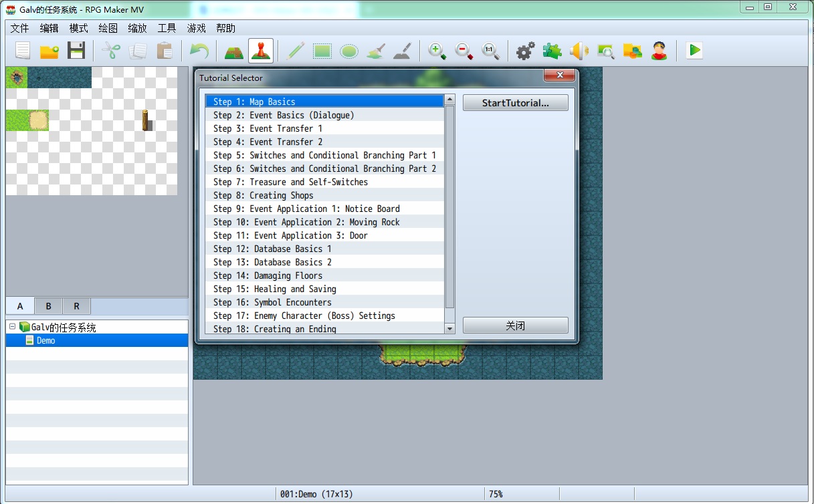The image size is (814, 504).
Task: Reset zoom with the 1:1 magnifier icon
Action: tap(490, 51)
